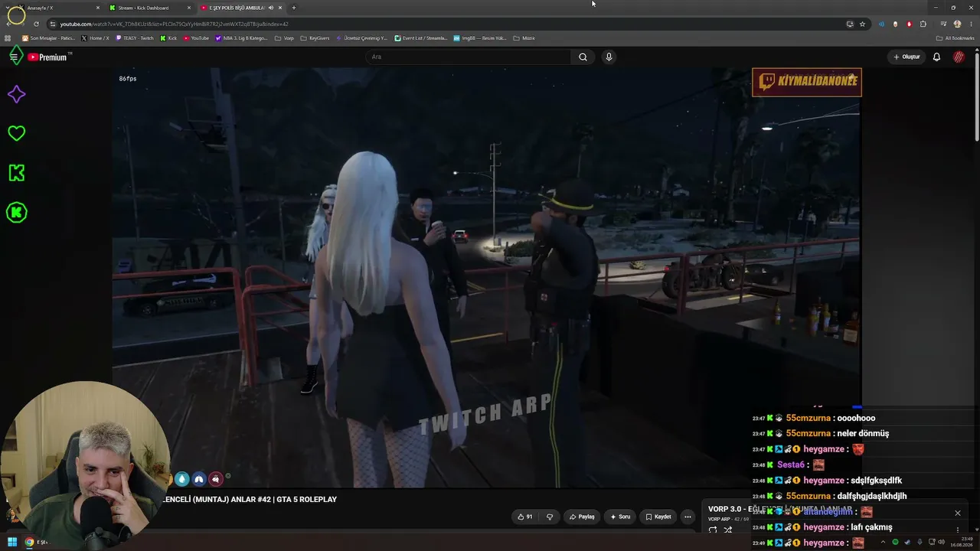Open the browser extensions puzzle menu

pos(923,24)
